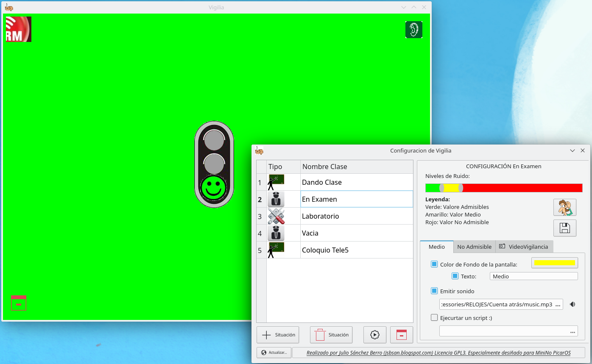Click the Laboratorio tools icon
This screenshot has height=364, width=592.
pyautogui.click(x=276, y=216)
